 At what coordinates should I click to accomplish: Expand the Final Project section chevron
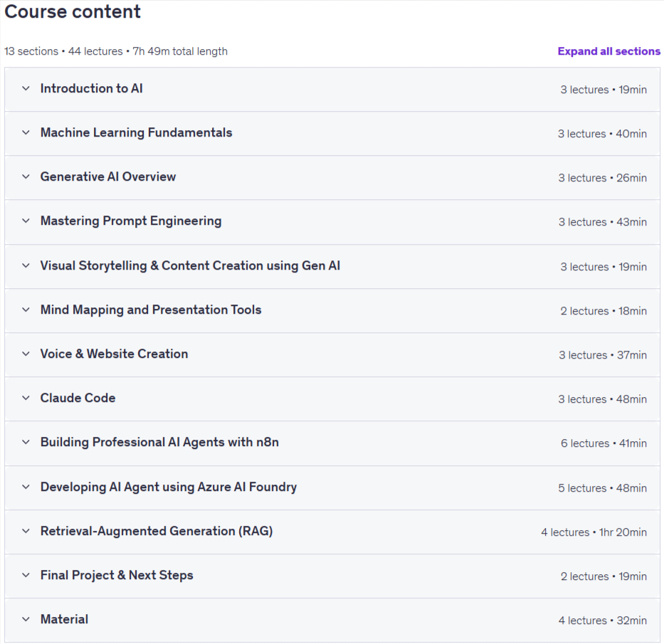pos(26,575)
